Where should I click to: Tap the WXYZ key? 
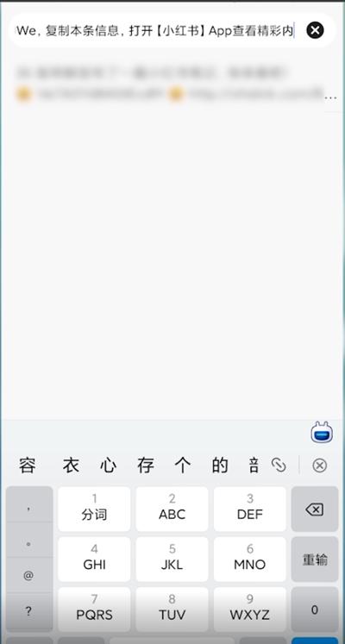click(250, 610)
